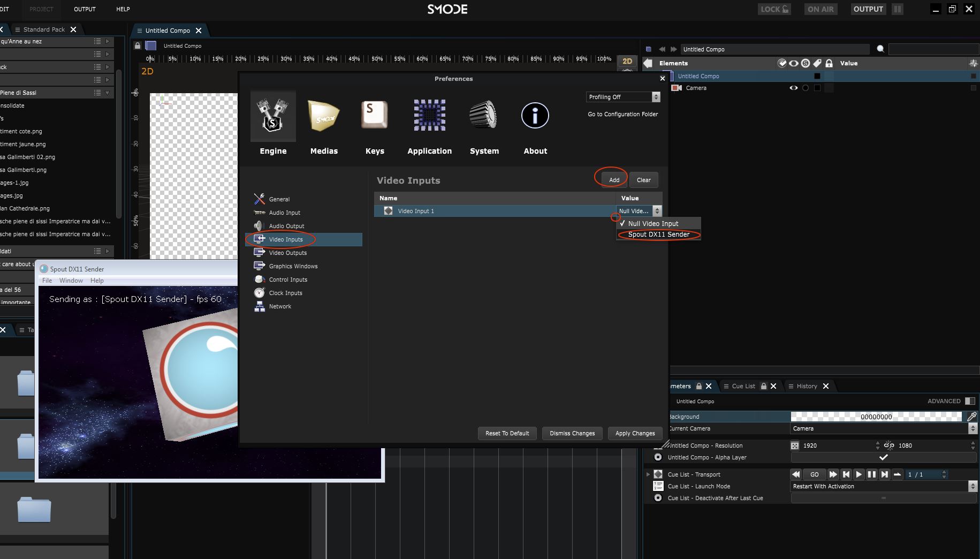Switch to the Standard Pack tab
Viewport: 980px width, 559px height.
pos(44,29)
